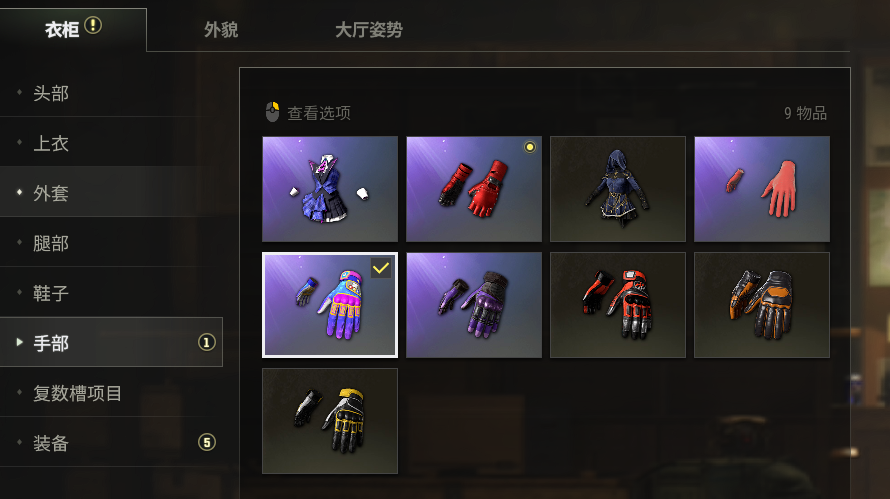Select the blue maid dress outfit
The height and width of the screenshot is (499, 890).
(330, 189)
